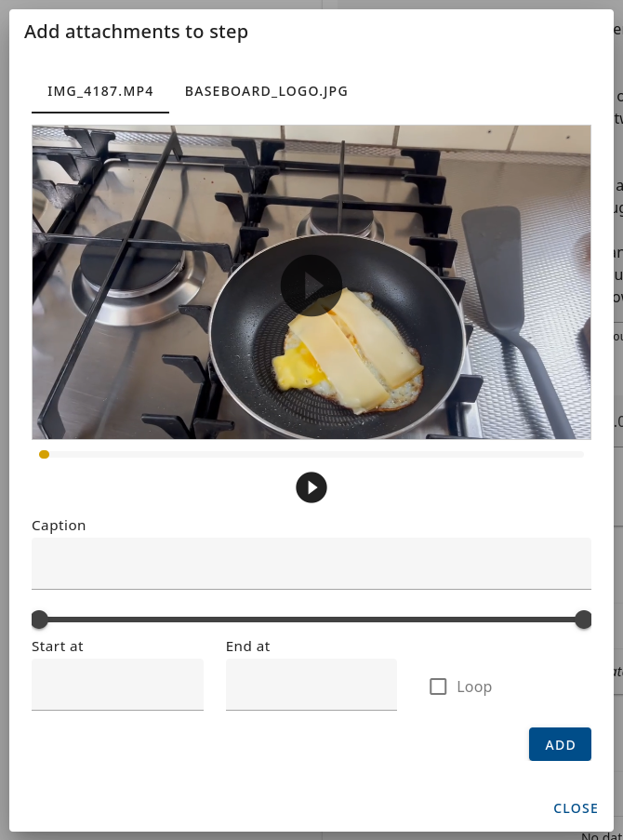Click the ADD button
The width and height of the screenshot is (623, 840).
[x=560, y=744]
